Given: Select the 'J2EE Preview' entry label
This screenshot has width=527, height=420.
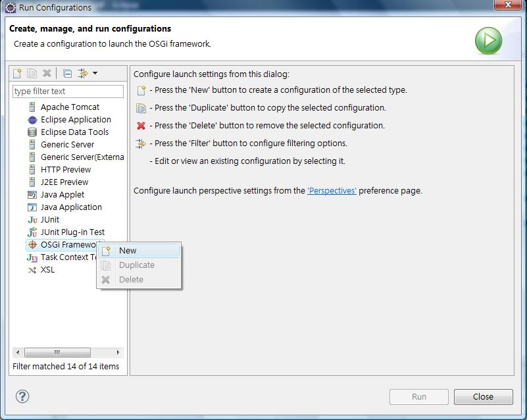Looking at the screenshot, I should (x=64, y=182).
